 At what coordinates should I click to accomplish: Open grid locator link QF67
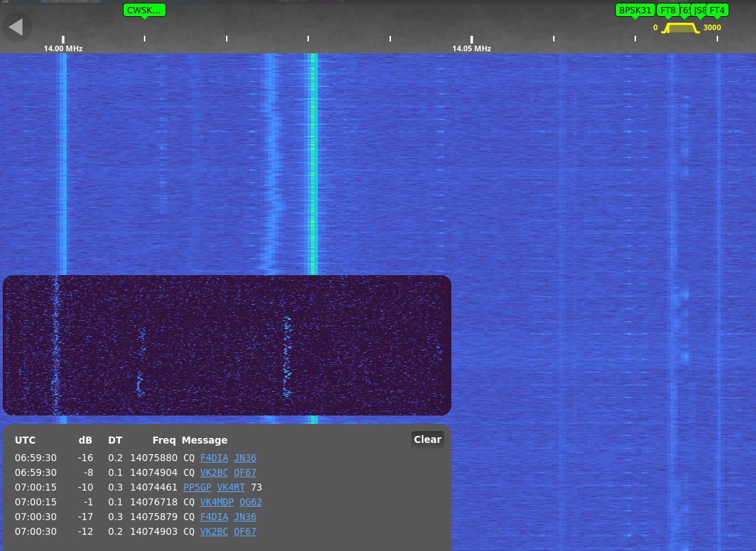tap(245, 472)
